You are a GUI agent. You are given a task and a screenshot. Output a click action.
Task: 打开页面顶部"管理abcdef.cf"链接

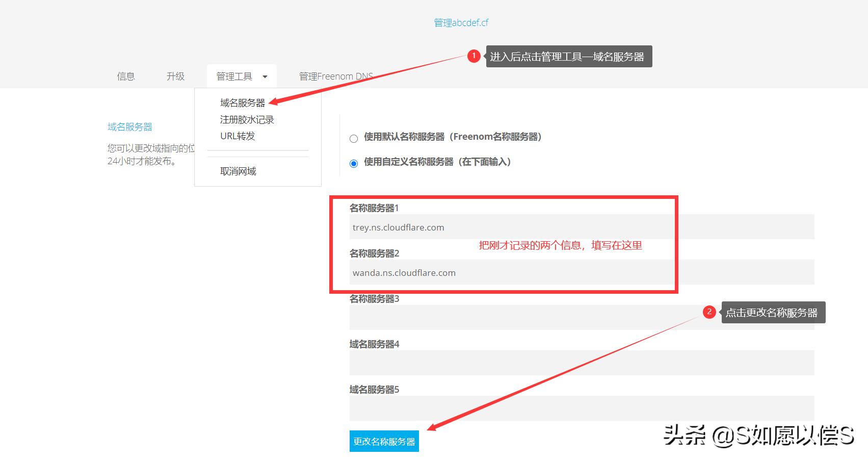[x=460, y=22]
